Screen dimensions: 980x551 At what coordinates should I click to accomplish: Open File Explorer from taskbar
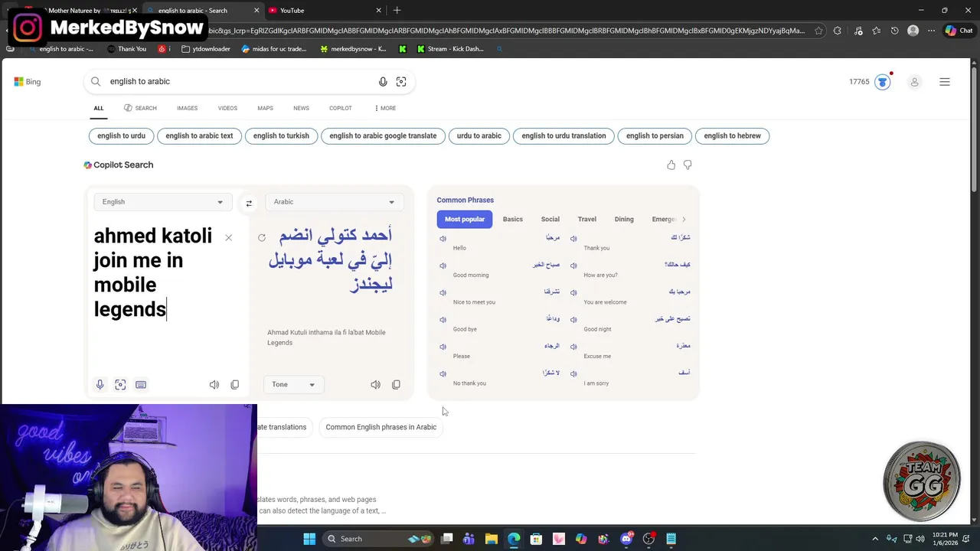492,539
